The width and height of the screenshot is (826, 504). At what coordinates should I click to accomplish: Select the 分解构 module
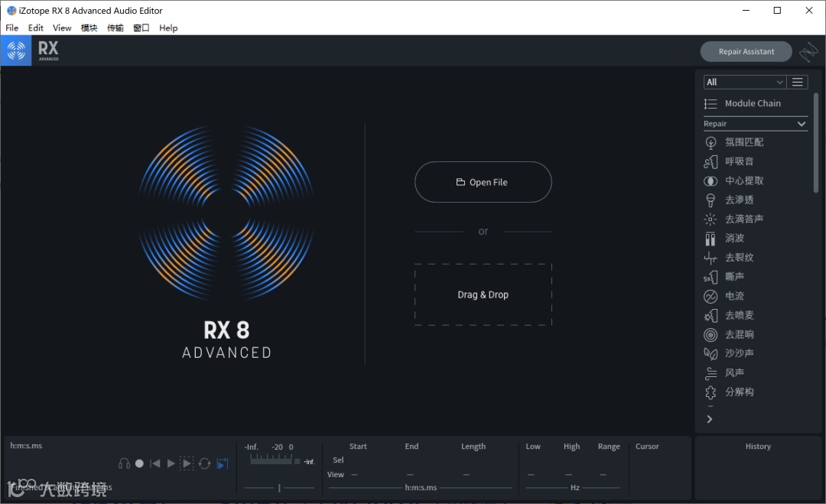coord(729,392)
